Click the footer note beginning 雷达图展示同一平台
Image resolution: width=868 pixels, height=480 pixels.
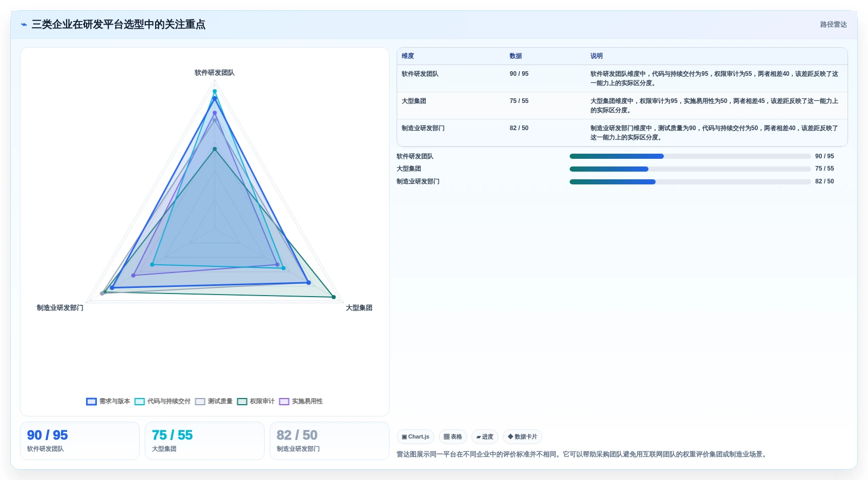click(582, 454)
